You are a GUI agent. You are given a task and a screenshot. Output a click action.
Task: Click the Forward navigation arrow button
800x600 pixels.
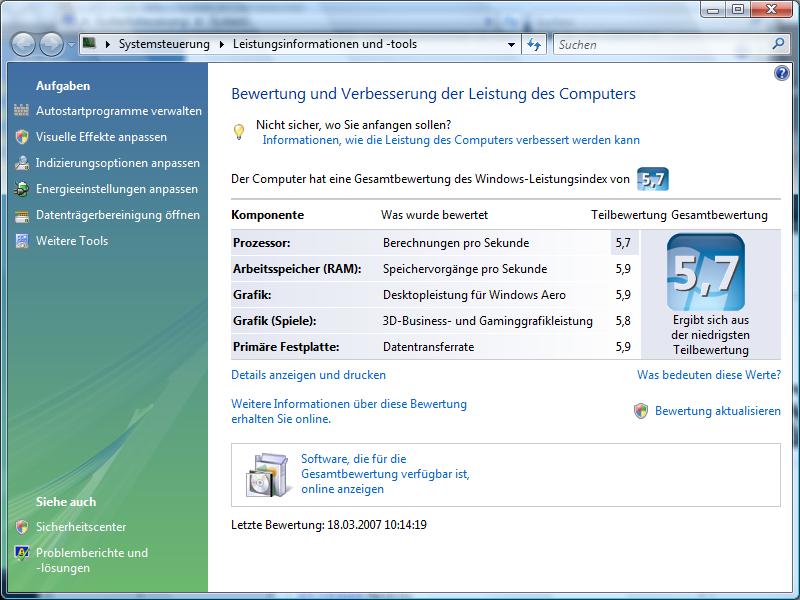click(x=52, y=45)
